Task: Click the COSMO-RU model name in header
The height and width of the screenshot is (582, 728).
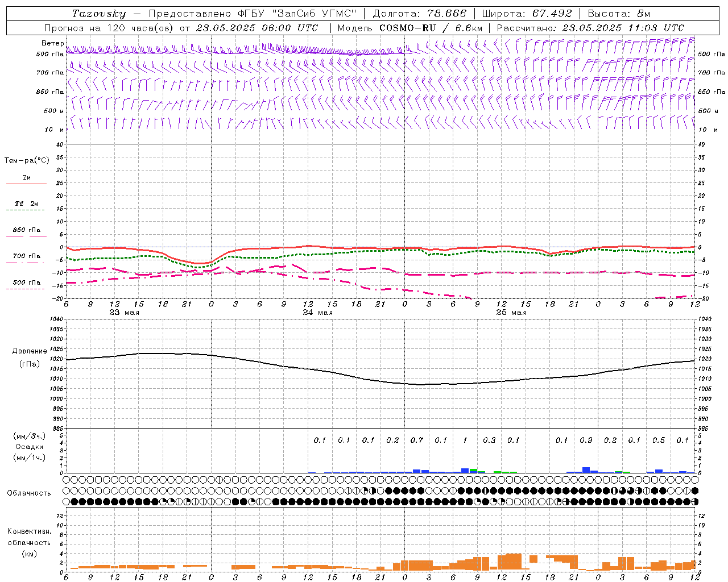Action: pyautogui.click(x=407, y=28)
